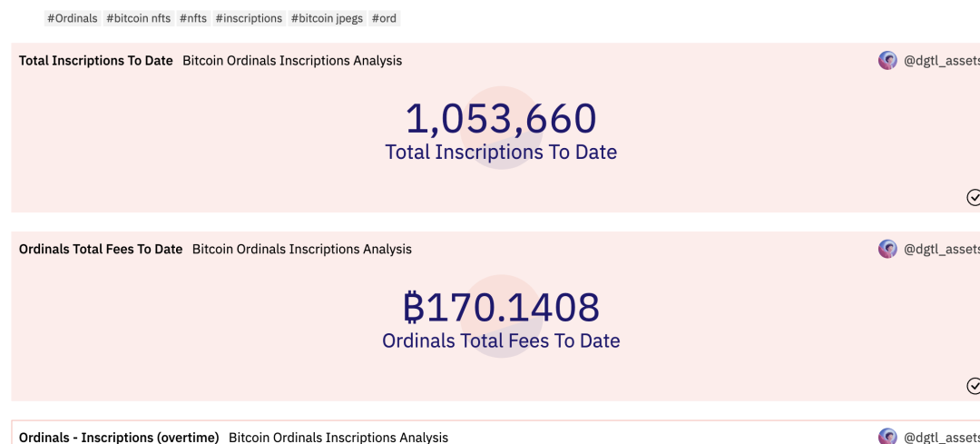Click checkmark icon in Ordinals Total Fees panel
This screenshot has height=444, width=980.
click(x=973, y=386)
